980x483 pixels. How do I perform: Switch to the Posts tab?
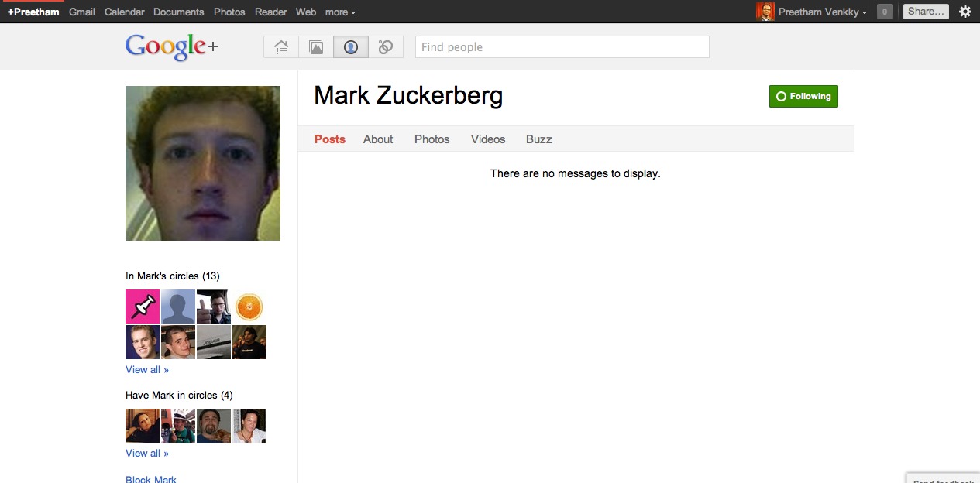click(330, 139)
